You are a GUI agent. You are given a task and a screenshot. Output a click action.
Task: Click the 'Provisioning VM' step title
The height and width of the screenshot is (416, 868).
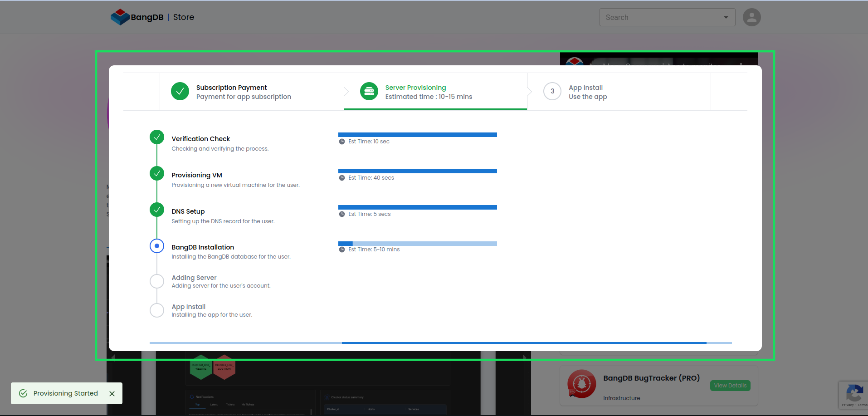click(197, 175)
